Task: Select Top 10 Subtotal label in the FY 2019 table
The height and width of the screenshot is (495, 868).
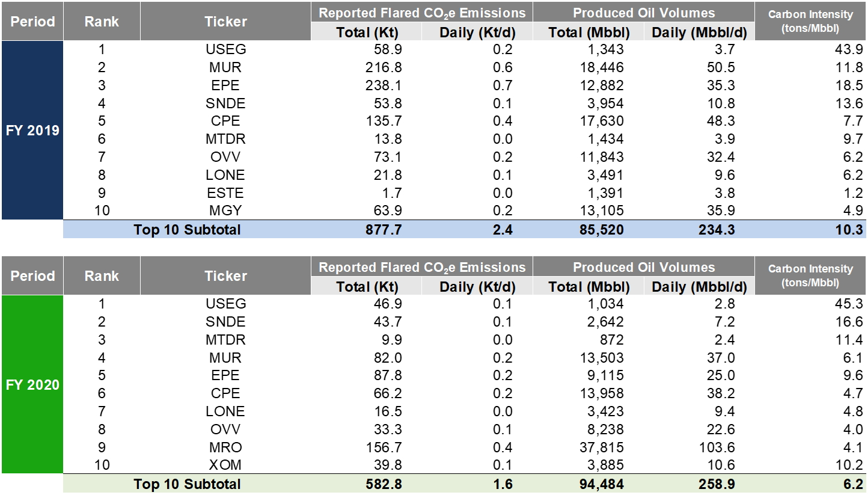Action: pyautogui.click(x=187, y=229)
